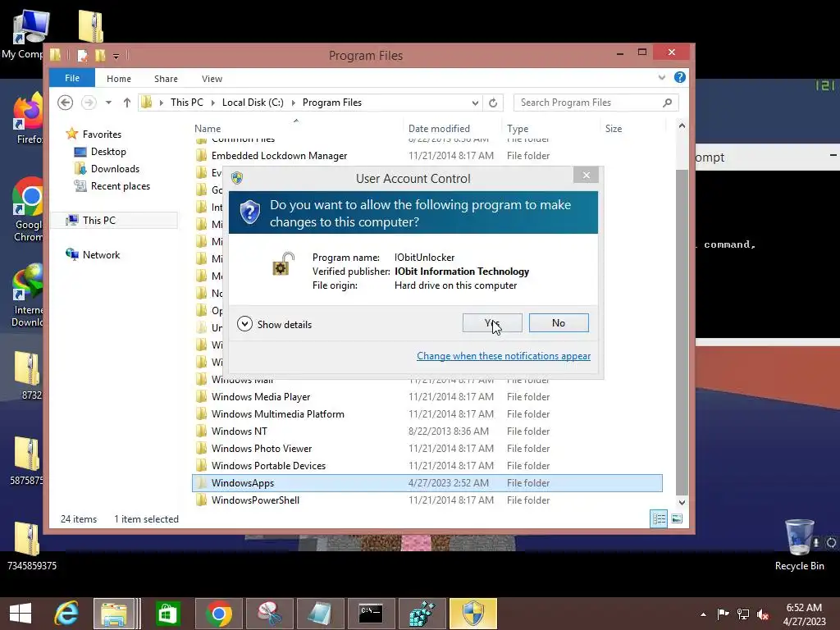
Task: Open Internet Explorer from taskbar
Action: click(x=66, y=614)
